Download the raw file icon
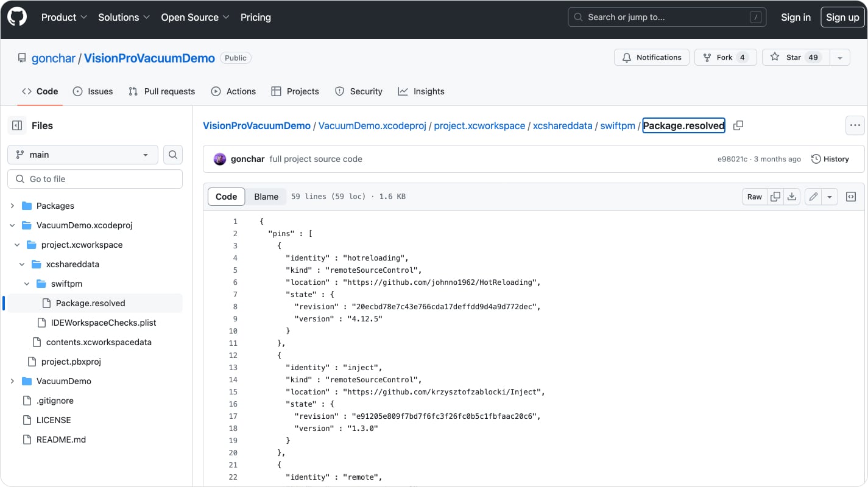Viewport: 868px width, 487px height. [792, 197]
